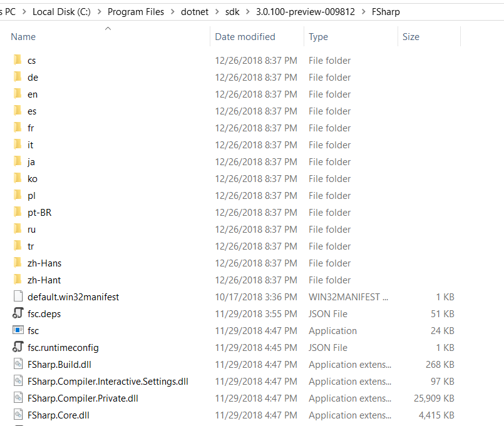The image size is (504, 426).
Task: Expand chevron after Program Files
Action: (x=173, y=12)
